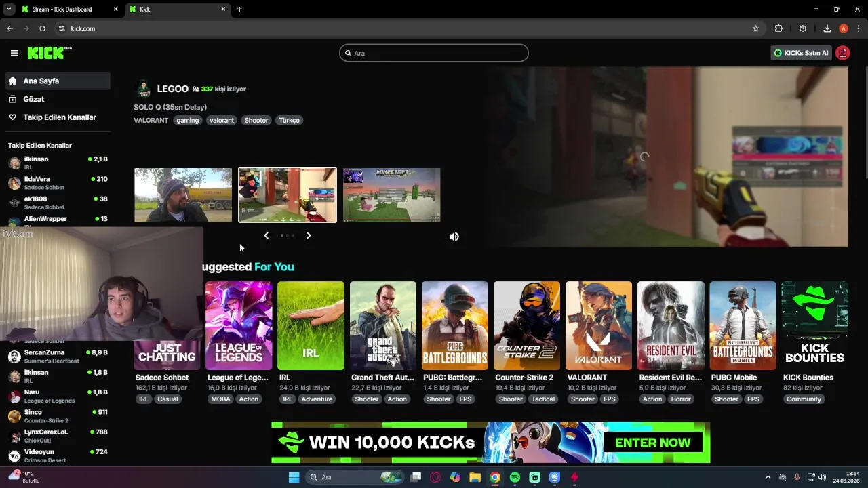Click LEGOO streamer name
The height and width of the screenshot is (488, 868).
pos(172,89)
